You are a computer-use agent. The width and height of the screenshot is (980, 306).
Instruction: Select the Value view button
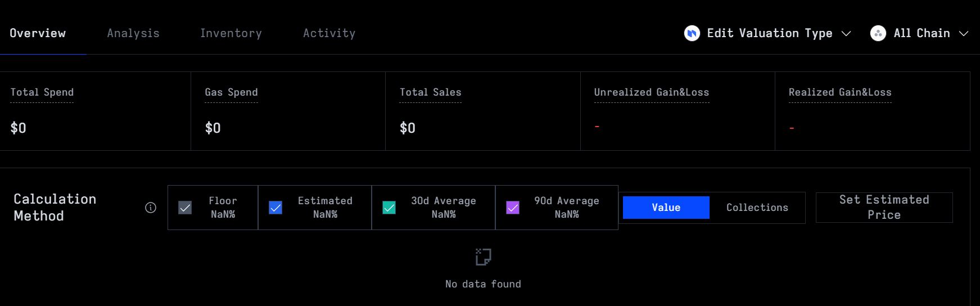pos(666,208)
